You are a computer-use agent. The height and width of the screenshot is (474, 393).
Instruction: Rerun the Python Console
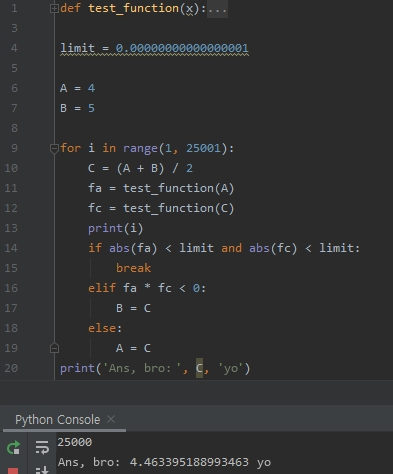click(13, 448)
